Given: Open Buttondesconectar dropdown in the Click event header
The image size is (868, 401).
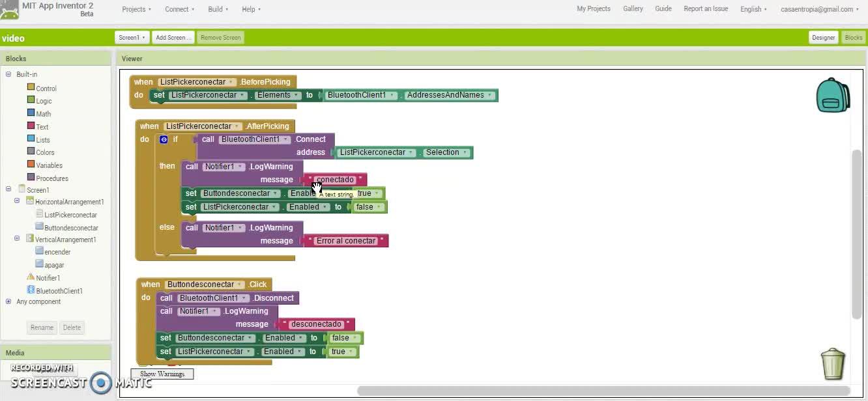Looking at the screenshot, I should pos(205,284).
